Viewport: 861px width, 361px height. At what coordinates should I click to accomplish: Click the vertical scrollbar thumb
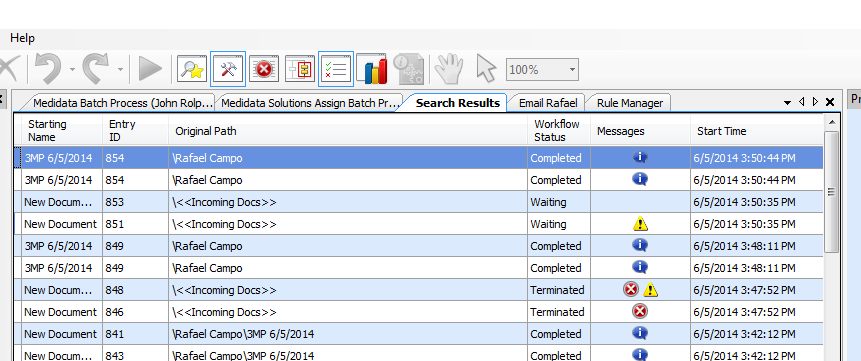[x=831, y=192]
